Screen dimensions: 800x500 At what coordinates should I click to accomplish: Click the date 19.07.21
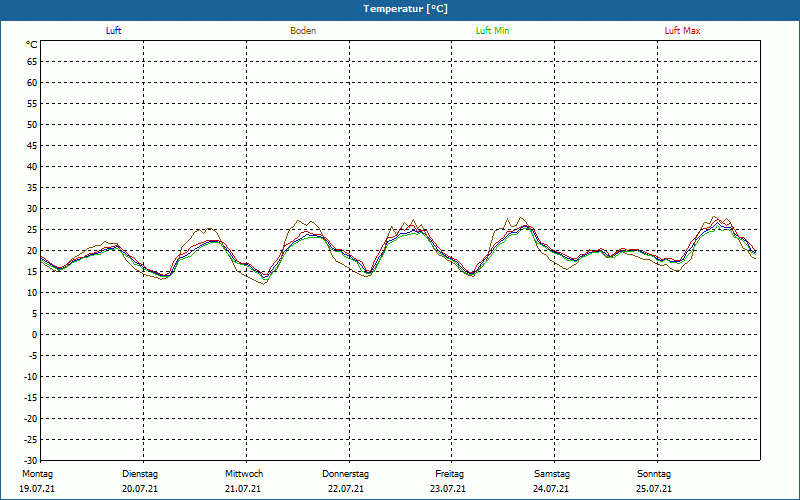[37, 489]
